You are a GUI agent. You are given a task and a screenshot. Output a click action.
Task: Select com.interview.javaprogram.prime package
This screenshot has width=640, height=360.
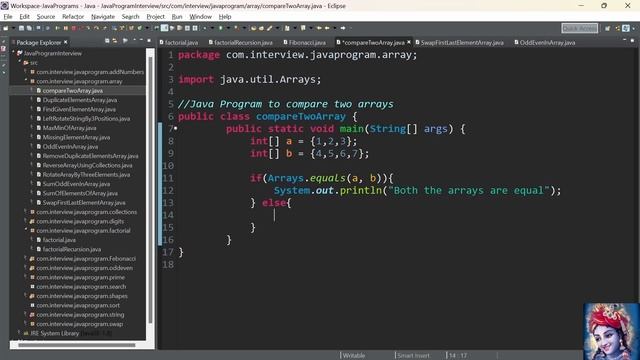(80, 278)
